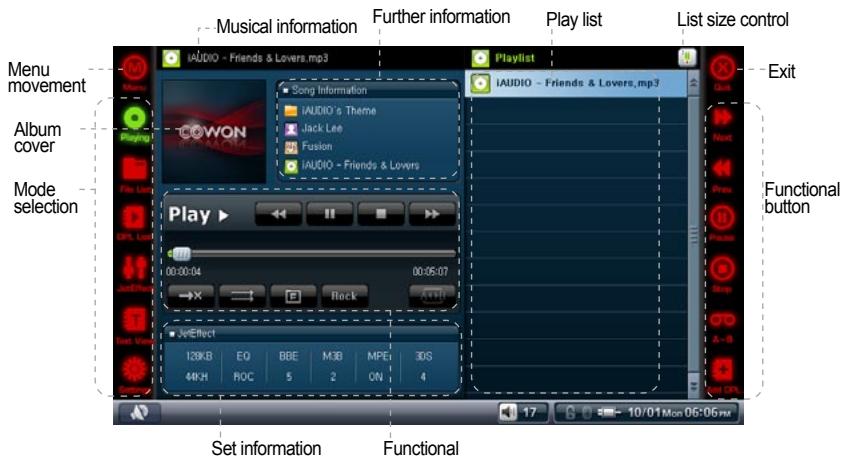Click the Jack Lee artist entry
Screen dimensions: 843x459
tap(322, 128)
